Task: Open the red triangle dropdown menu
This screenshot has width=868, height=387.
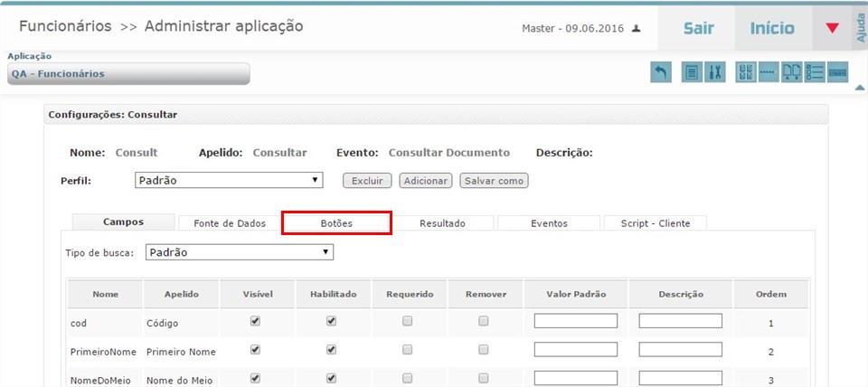Action: coord(832,28)
